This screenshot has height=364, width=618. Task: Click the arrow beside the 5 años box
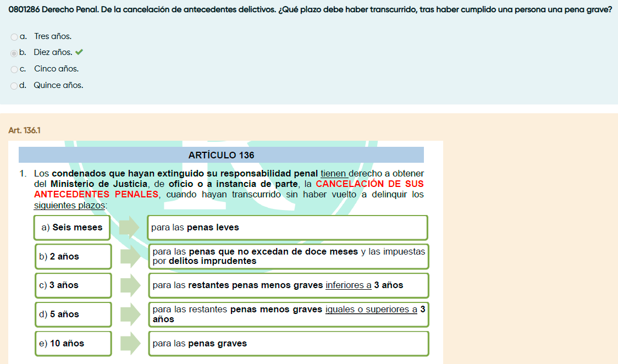[130, 315]
